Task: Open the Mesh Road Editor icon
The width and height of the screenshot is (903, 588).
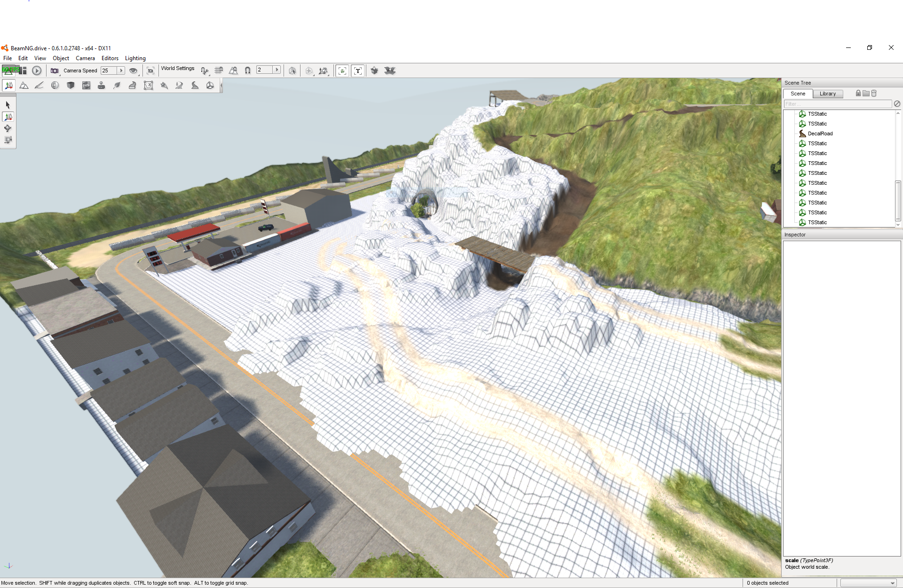Action: point(133,86)
